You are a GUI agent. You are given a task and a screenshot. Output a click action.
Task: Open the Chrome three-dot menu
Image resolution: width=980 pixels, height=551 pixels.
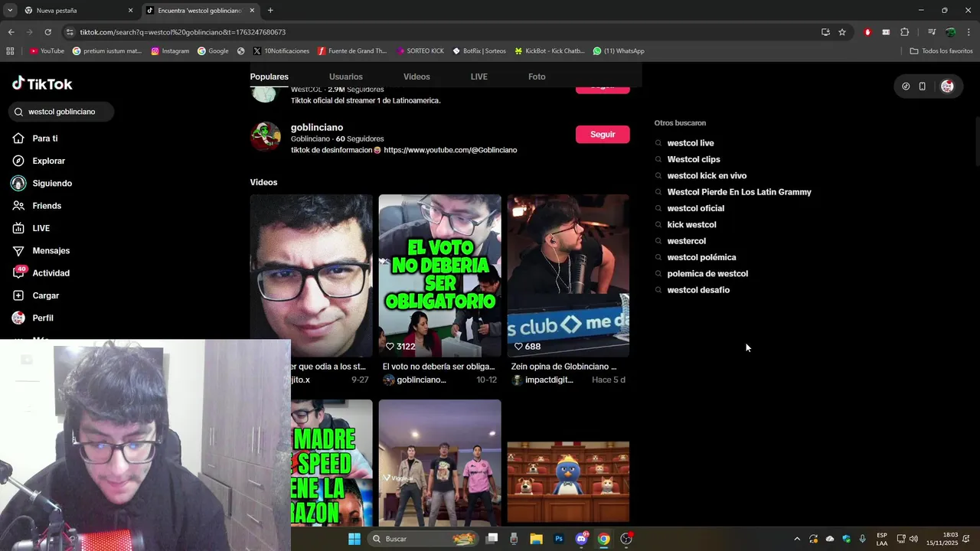pos(969,32)
